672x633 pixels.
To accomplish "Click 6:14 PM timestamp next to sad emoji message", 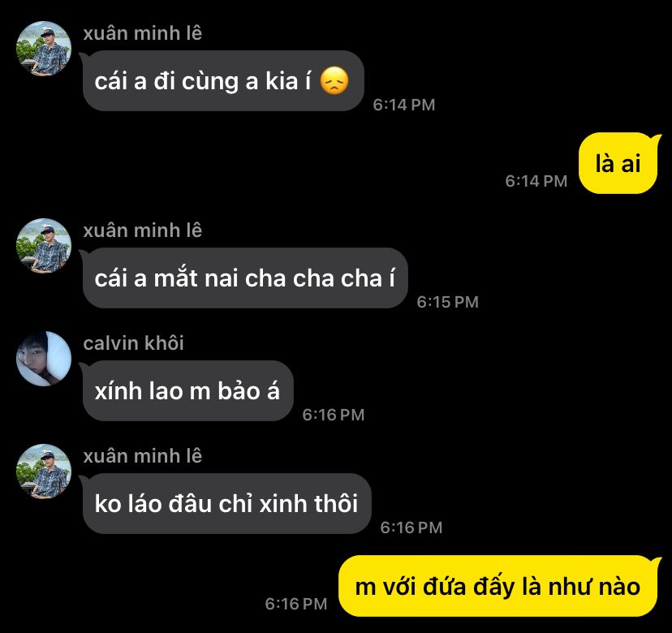I will pos(403,105).
